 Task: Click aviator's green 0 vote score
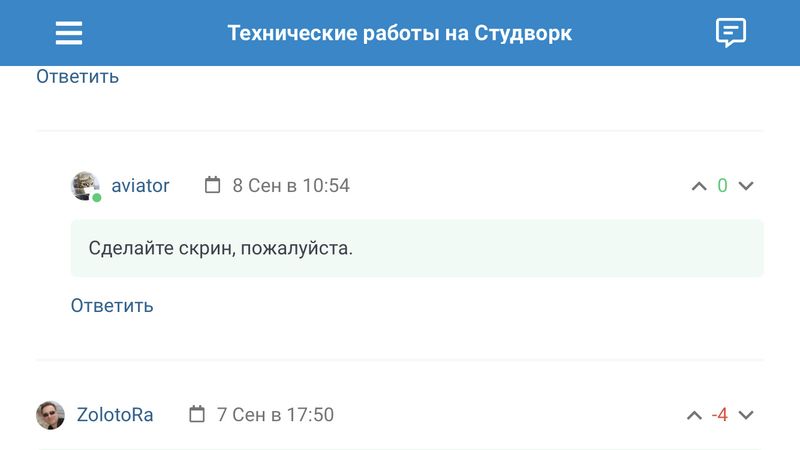point(722,186)
